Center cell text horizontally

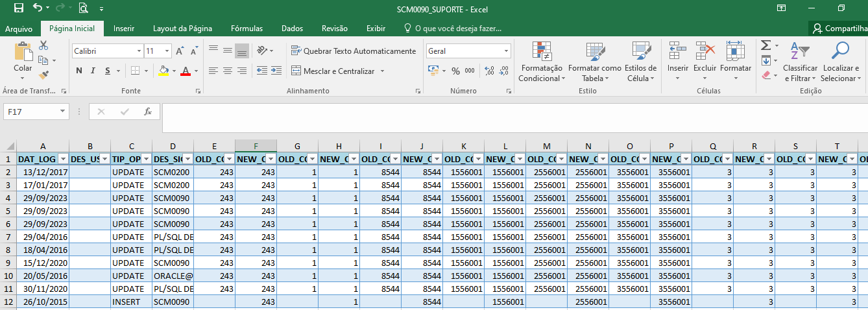pos(228,71)
